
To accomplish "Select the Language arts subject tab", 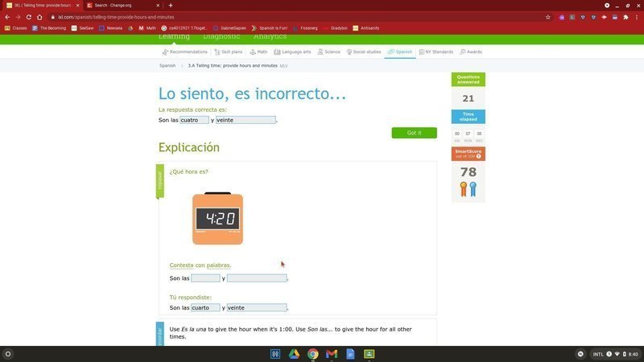I will pos(292,51).
